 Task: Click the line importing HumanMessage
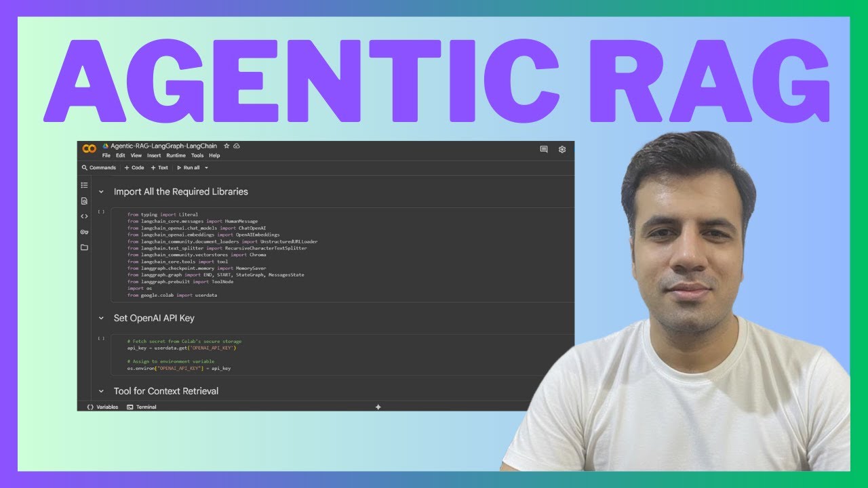point(193,222)
